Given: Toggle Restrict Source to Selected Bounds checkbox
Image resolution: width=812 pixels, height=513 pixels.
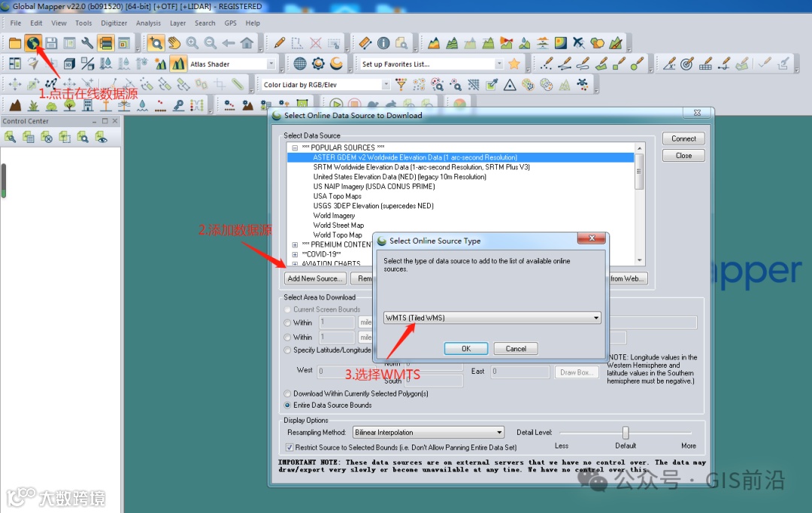Looking at the screenshot, I should pyautogui.click(x=289, y=448).
